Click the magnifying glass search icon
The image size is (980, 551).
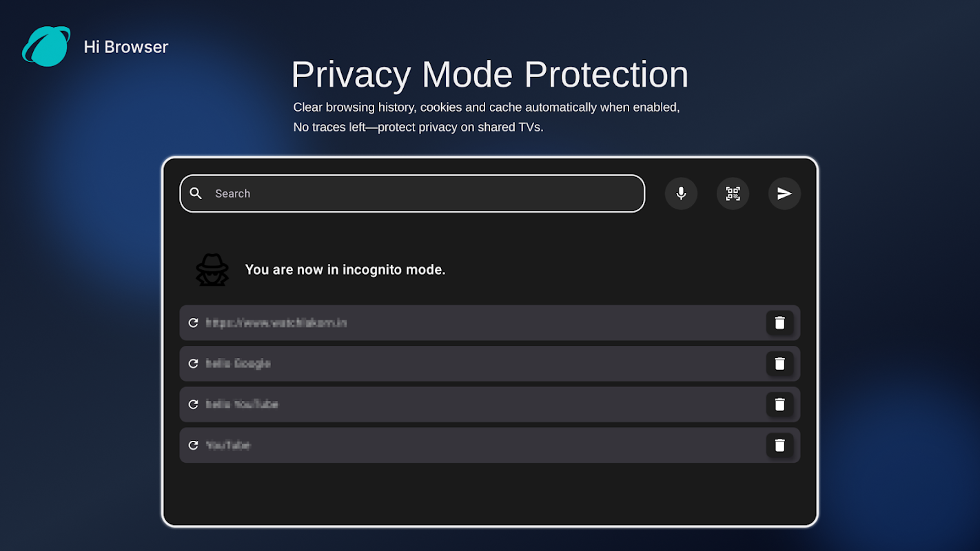click(x=196, y=194)
